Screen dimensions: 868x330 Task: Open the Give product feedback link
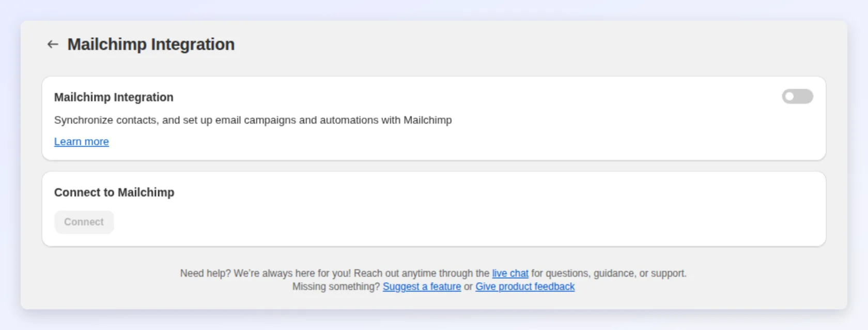tap(525, 287)
